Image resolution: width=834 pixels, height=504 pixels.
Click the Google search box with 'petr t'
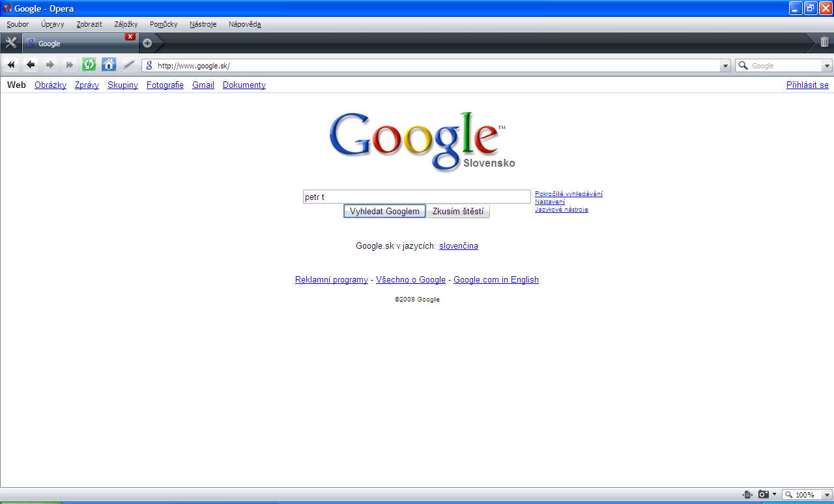(x=417, y=197)
